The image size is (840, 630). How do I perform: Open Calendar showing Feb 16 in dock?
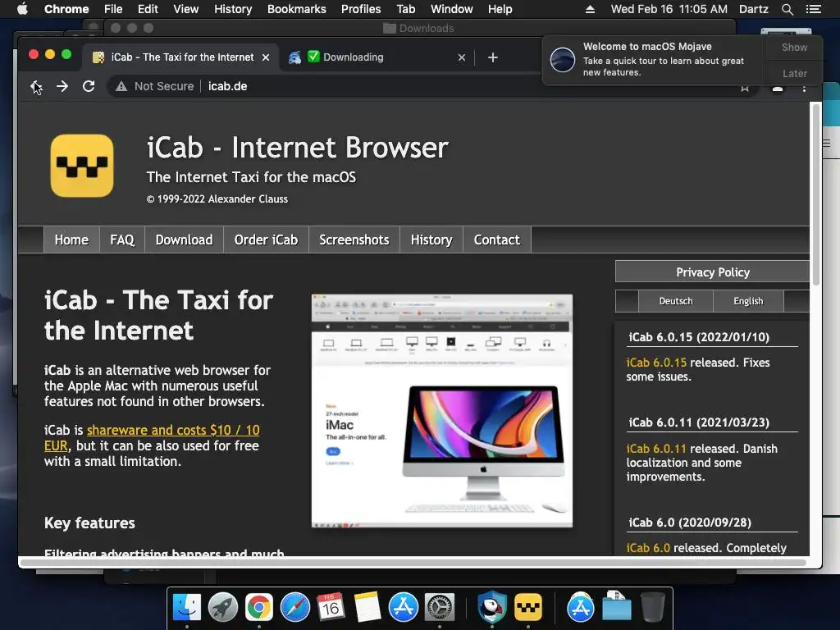click(x=331, y=608)
